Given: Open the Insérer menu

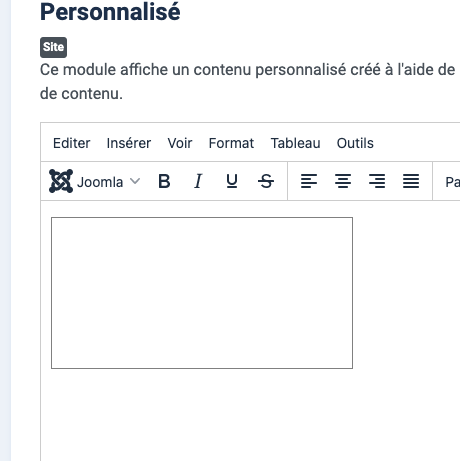Looking at the screenshot, I should point(129,143).
